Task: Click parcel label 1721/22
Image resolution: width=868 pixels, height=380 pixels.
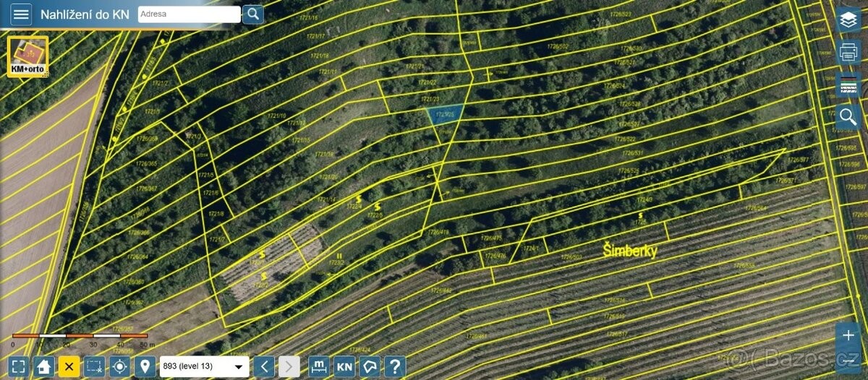Action: [429, 82]
